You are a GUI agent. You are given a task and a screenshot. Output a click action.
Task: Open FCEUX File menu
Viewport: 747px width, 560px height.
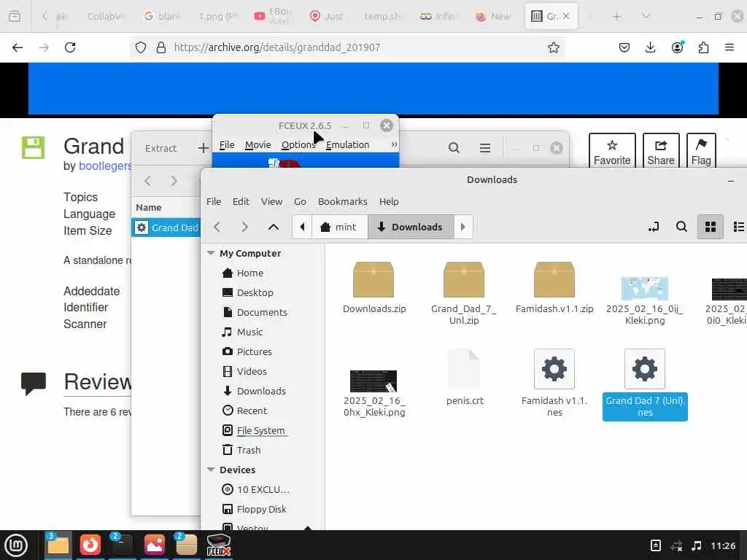227,145
